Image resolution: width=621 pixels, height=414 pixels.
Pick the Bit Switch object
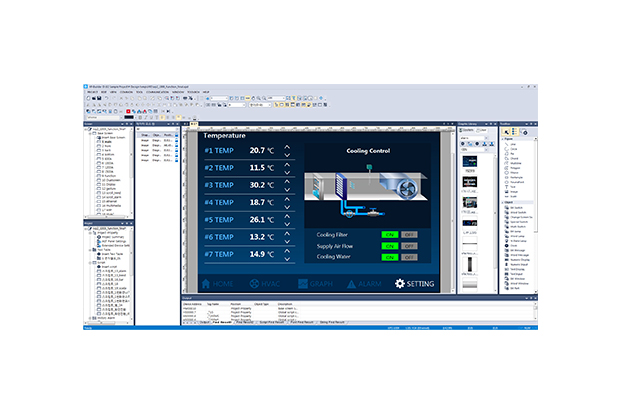coord(515,208)
